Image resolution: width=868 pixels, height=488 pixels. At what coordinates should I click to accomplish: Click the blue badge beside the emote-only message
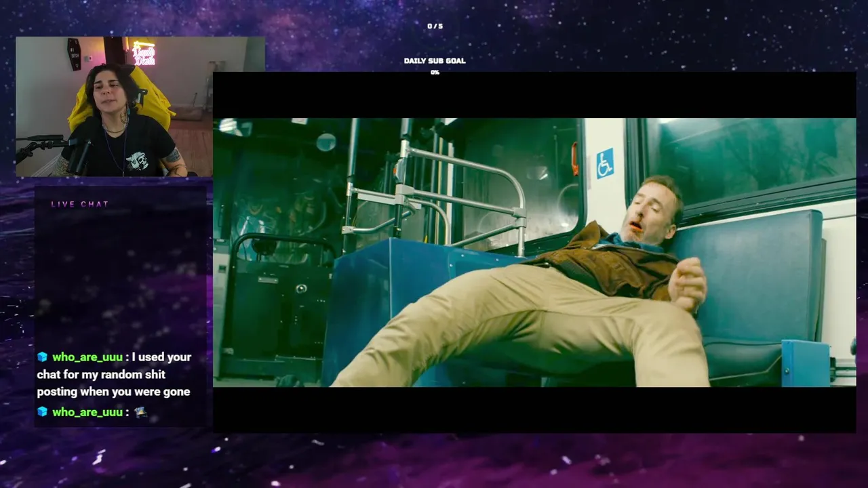43,412
